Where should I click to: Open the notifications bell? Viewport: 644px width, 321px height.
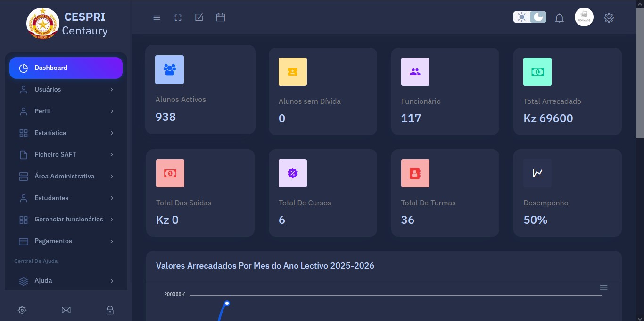click(x=559, y=18)
